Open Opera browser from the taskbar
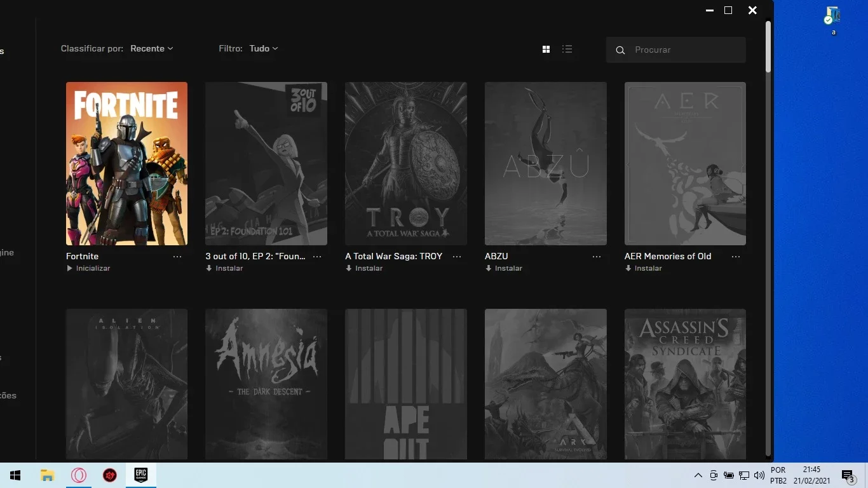 (x=79, y=475)
